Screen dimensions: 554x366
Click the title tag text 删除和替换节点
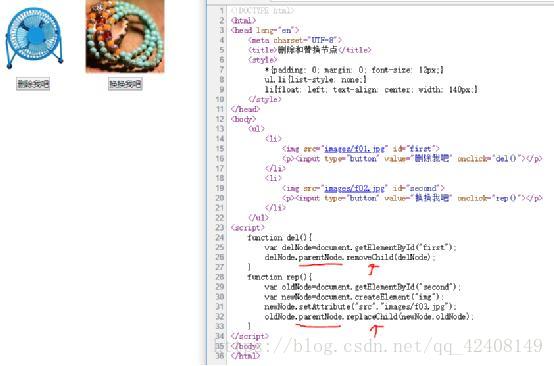tap(308, 50)
